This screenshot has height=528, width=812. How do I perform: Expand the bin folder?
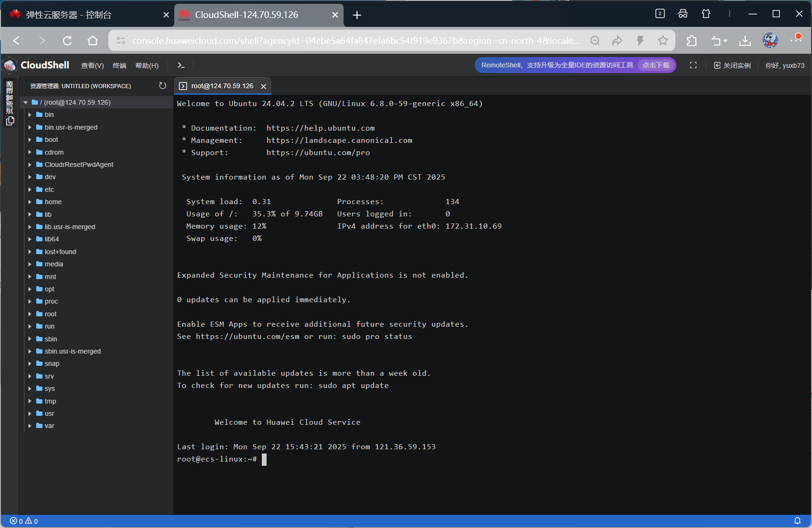tap(30, 115)
